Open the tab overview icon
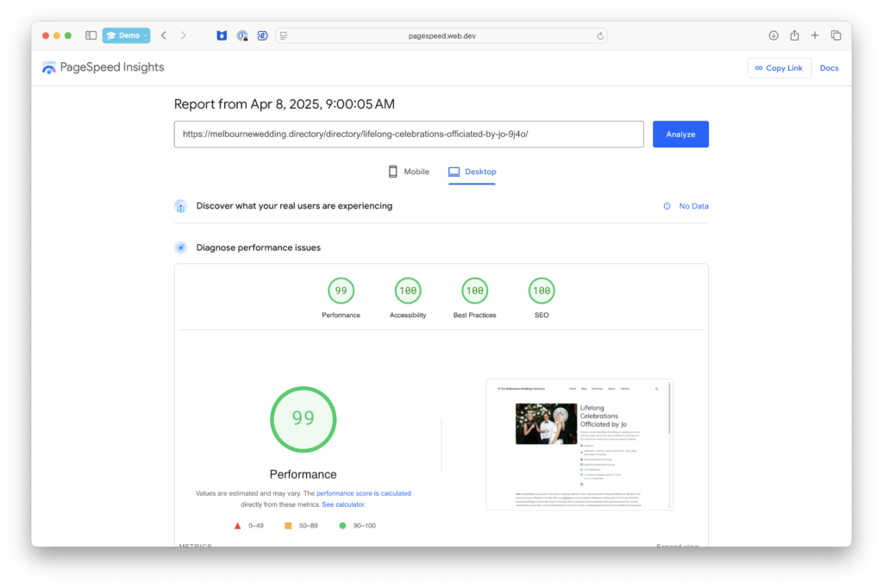This screenshot has width=883, height=588. (836, 34)
